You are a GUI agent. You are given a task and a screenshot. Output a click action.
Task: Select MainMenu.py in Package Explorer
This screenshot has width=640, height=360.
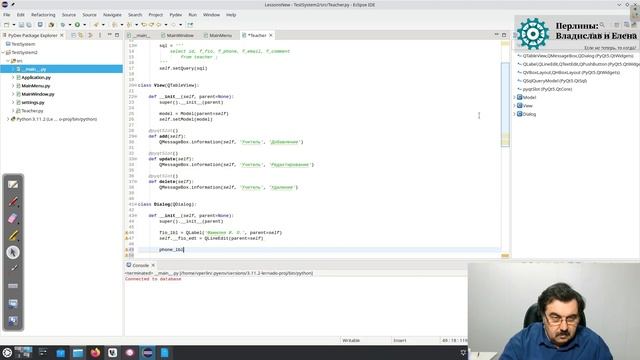(x=36, y=86)
